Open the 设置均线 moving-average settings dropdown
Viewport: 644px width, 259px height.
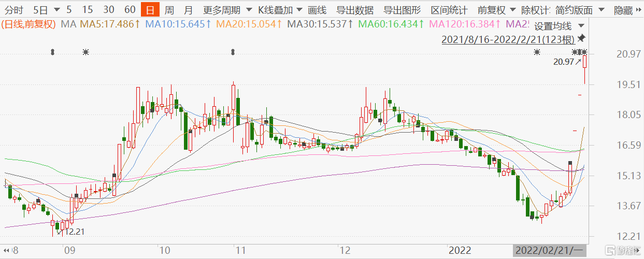click(x=580, y=26)
